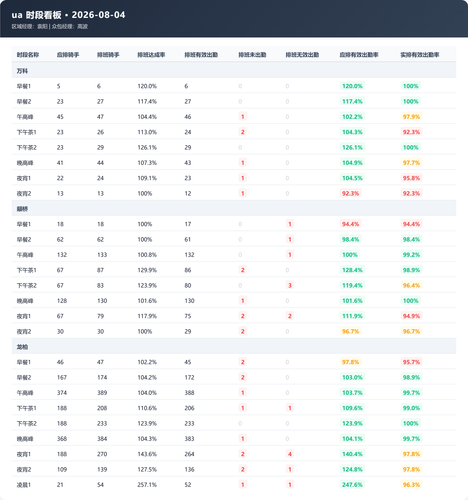Click the green 99.0% badge
Image resolution: width=468 pixels, height=500 pixels.
411,408
